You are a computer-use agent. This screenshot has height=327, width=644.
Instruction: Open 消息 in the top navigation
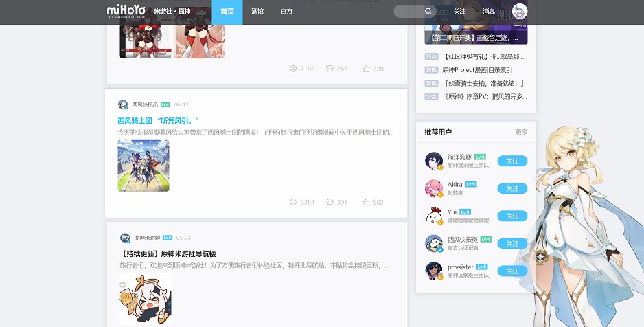(489, 12)
